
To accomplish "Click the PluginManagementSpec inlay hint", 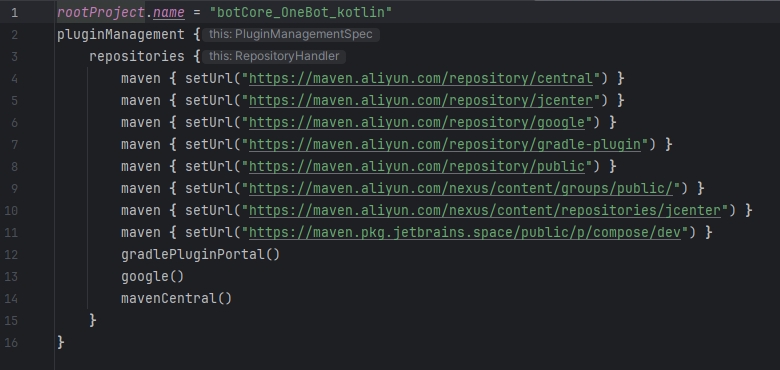I will (291, 34).
